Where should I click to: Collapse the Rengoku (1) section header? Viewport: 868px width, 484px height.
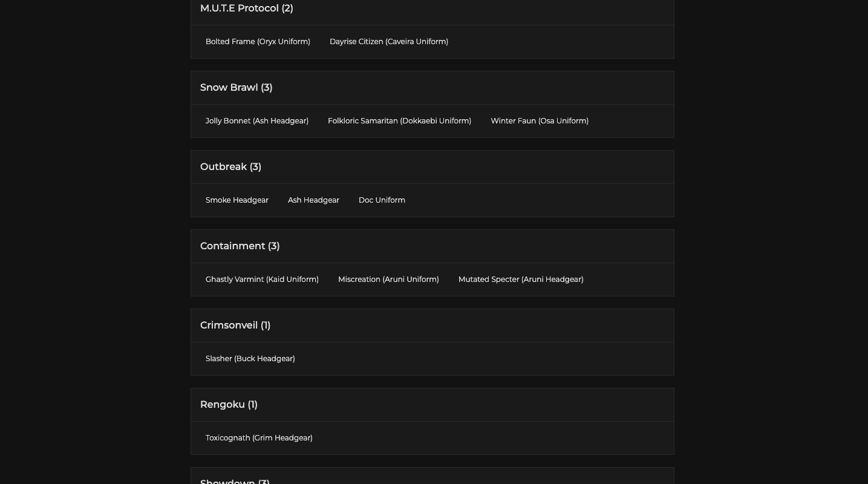point(229,405)
